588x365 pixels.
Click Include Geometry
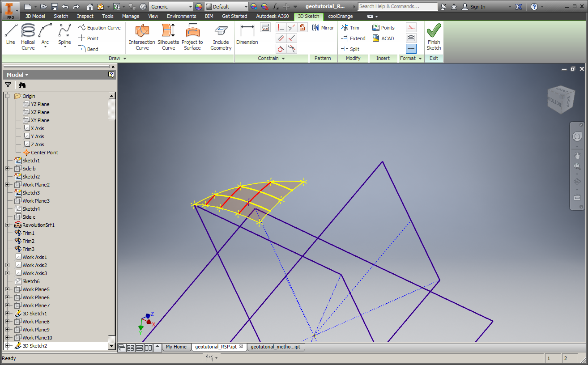[x=221, y=37]
